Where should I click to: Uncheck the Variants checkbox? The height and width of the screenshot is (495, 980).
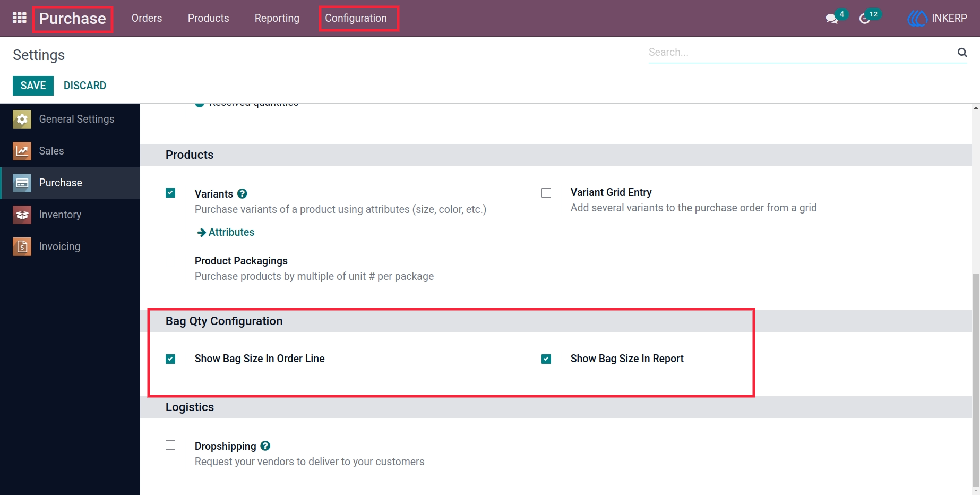click(170, 193)
